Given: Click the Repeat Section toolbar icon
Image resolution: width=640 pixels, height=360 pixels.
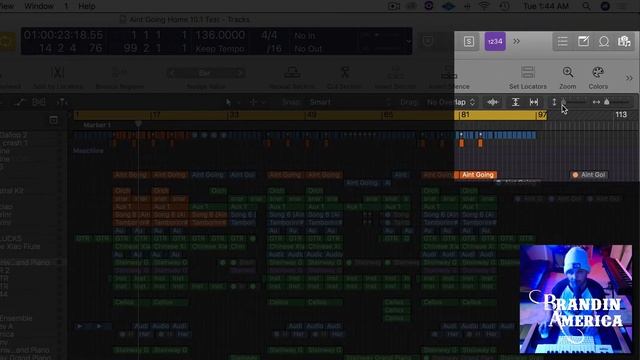Looking at the screenshot, I should click(292, 73).
